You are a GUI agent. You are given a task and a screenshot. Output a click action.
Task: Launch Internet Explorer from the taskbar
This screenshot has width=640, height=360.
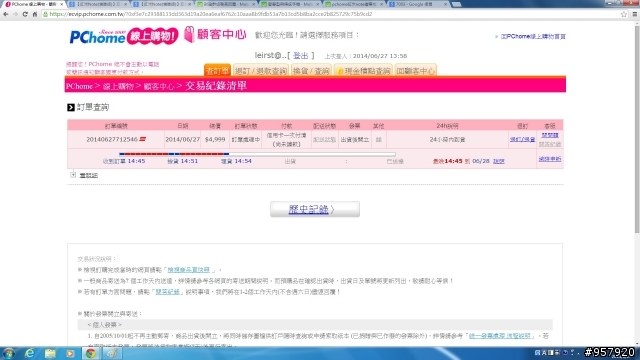(29, 353)
